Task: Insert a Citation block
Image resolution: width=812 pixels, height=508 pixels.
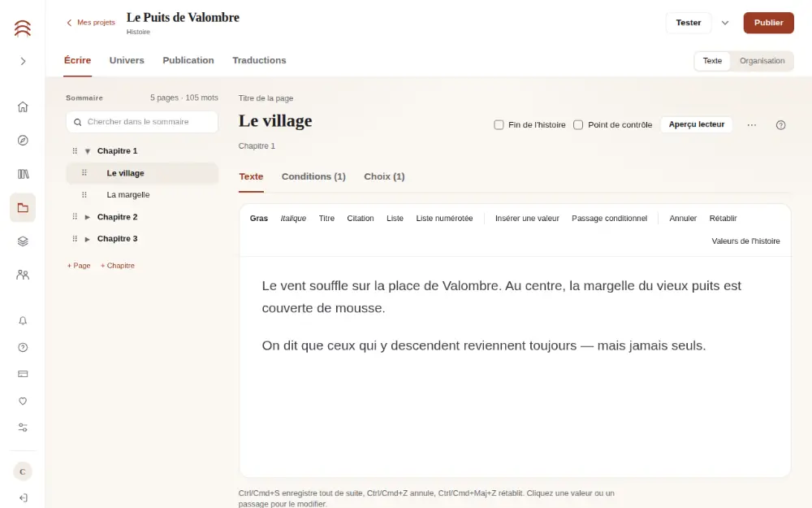Action: pos(361,218)
